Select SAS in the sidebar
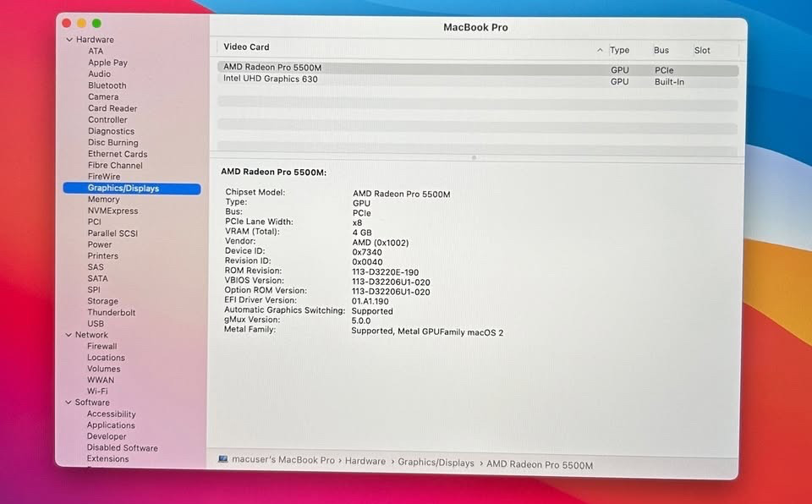 (96, 267)
